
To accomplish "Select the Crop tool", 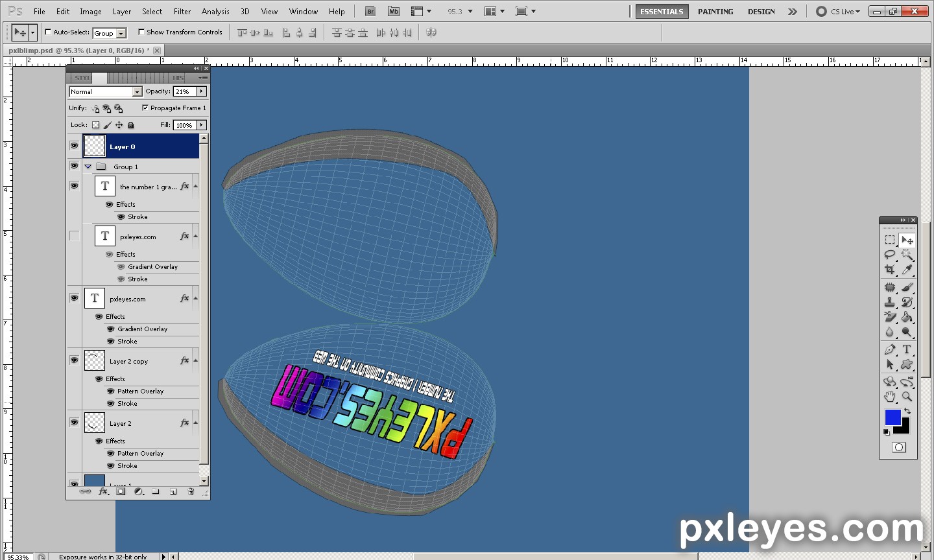I will pos(890,270).
